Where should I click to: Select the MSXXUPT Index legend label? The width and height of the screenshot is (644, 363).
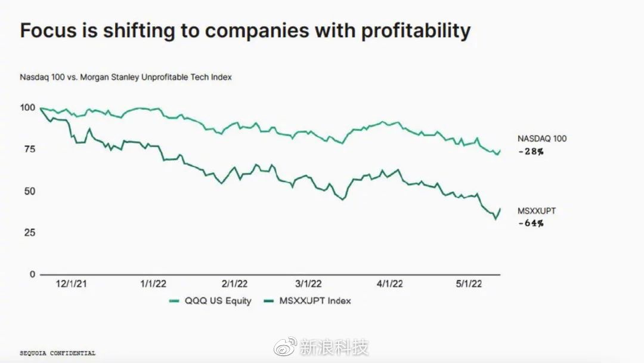tap(315, 301)
